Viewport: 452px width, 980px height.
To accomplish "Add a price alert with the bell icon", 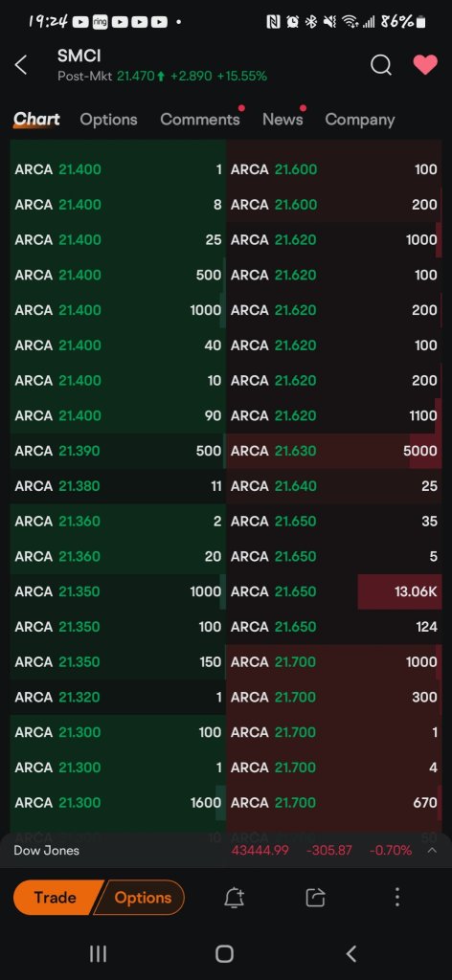I will 234,898.
